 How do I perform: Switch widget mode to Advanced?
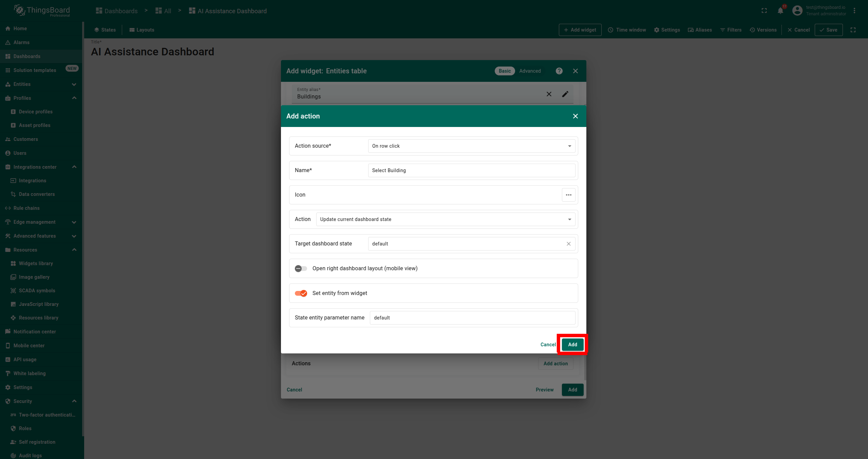(530, 71)
